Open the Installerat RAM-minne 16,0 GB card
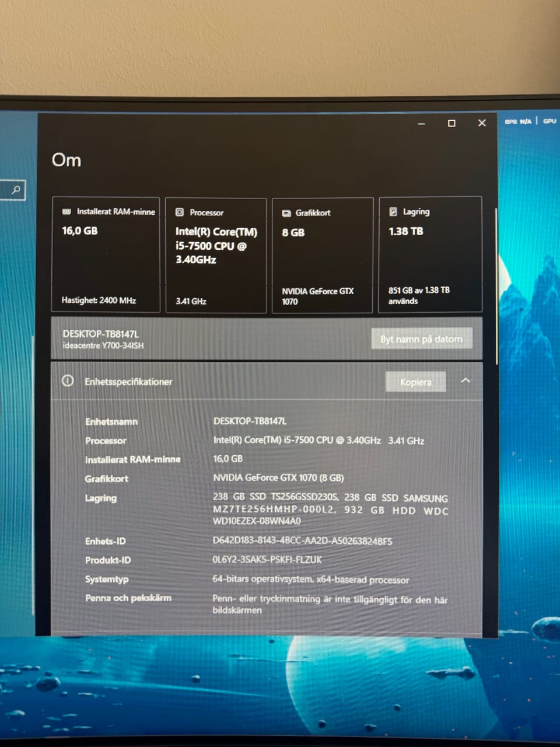 pyautogui.click(x=106, y=255)
